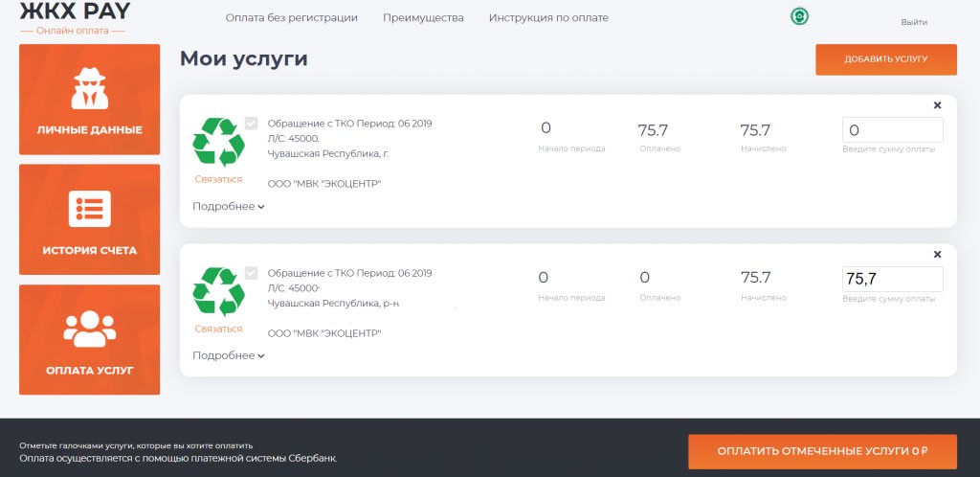The width and height of the screenshot is (980, 477).
Task: Click Связаться link in first service
Action: [x=218, y=179]
